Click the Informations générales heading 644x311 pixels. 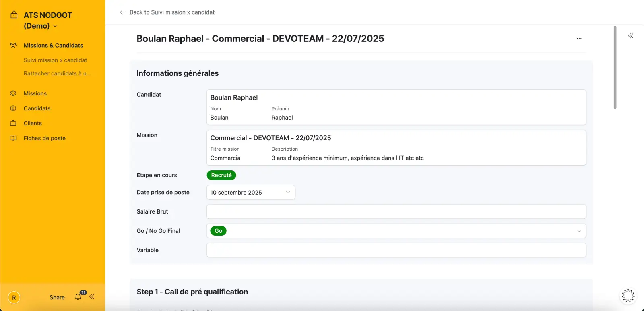point(178,73)
